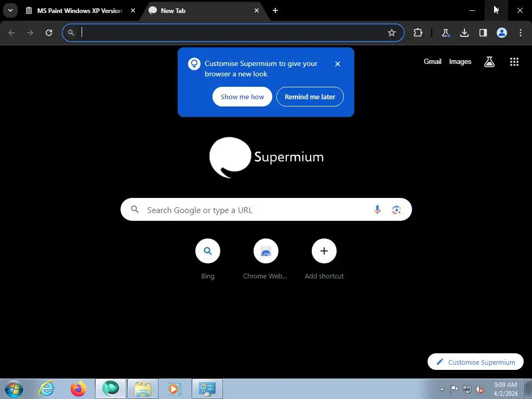532x399 pixels.
Task: Open the three-dot browser menu
Action: (x=521, y=33)
